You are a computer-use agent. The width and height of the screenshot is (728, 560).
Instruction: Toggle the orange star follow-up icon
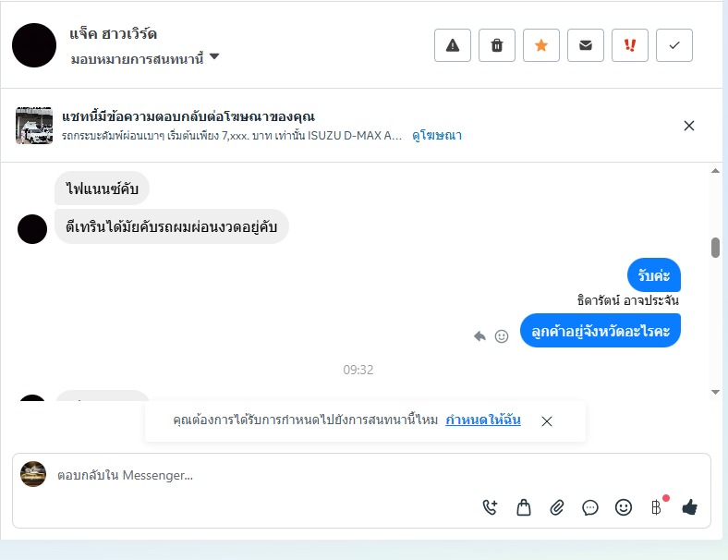(540, 45)
